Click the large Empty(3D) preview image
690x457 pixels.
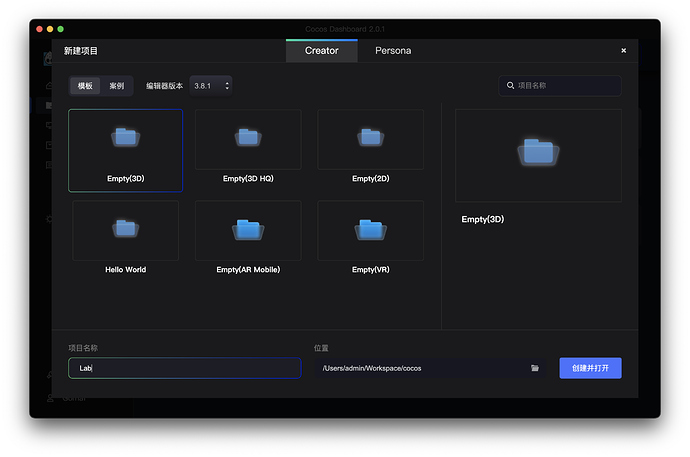538,156
